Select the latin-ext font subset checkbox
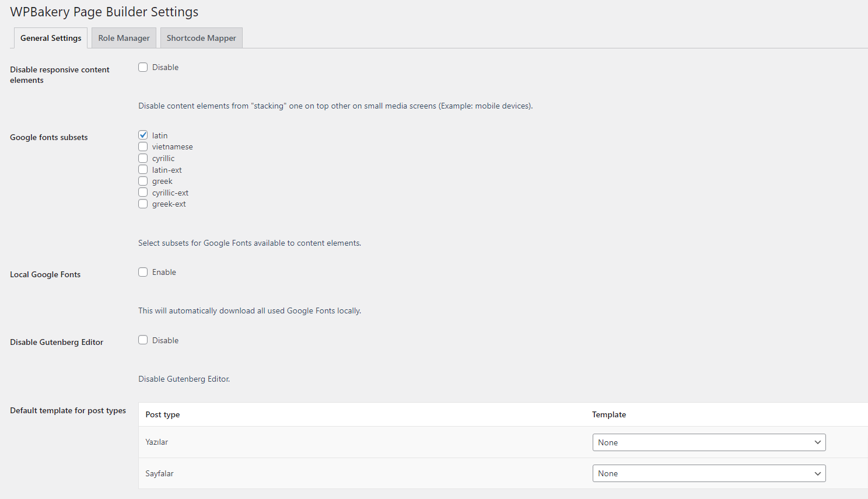868x499 pixels. [143, 170]
